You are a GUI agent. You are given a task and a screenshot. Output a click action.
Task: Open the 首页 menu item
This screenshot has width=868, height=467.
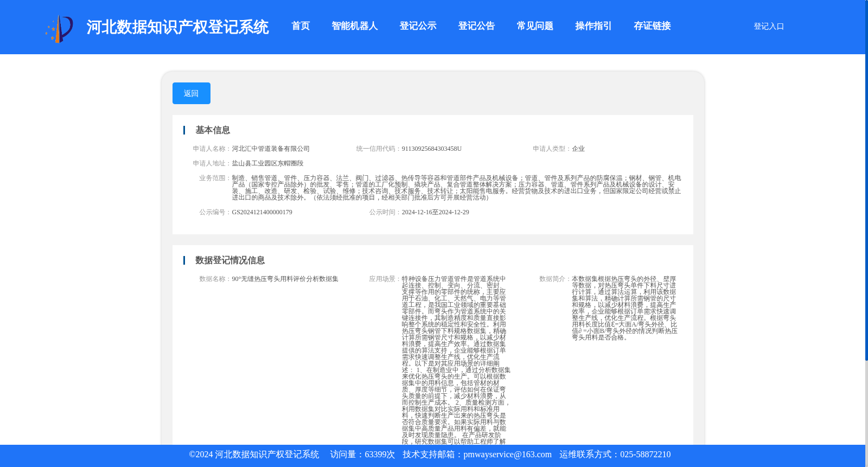301,26
